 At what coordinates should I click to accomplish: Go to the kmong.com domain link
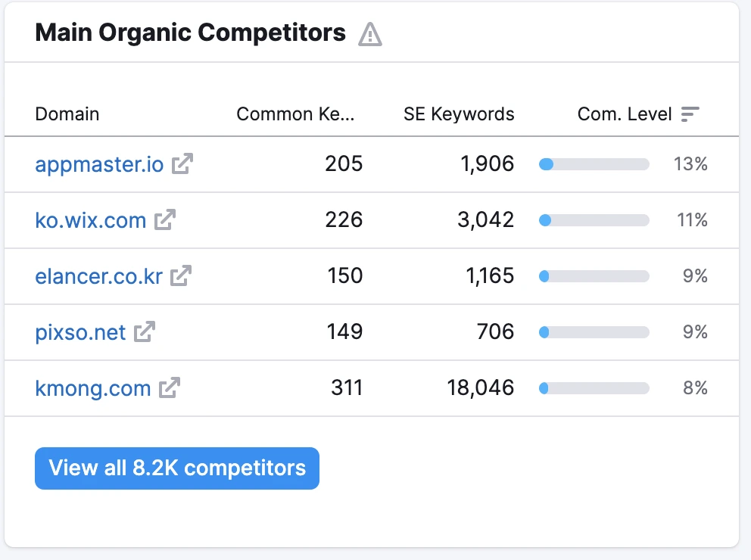click(93, 387)
